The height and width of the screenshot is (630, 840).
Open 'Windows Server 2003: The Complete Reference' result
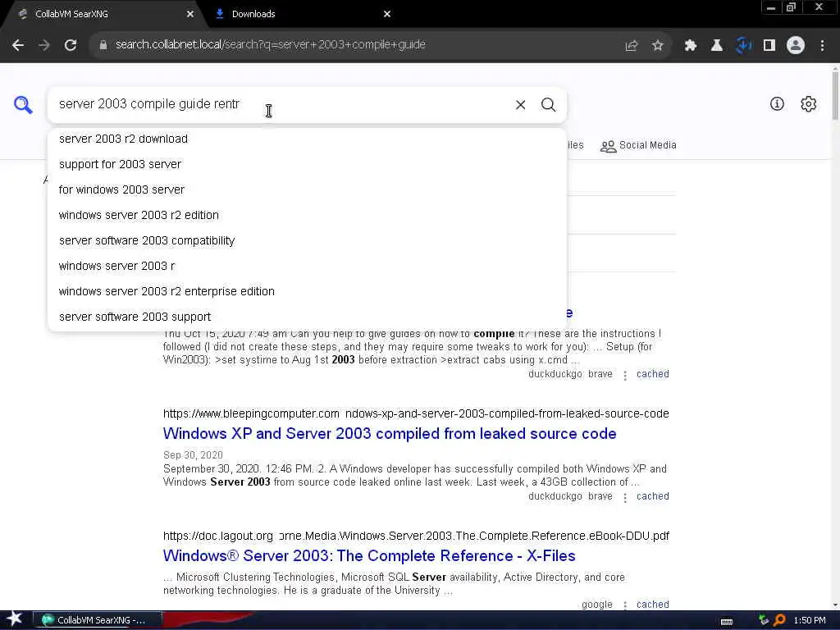point(369,555)
